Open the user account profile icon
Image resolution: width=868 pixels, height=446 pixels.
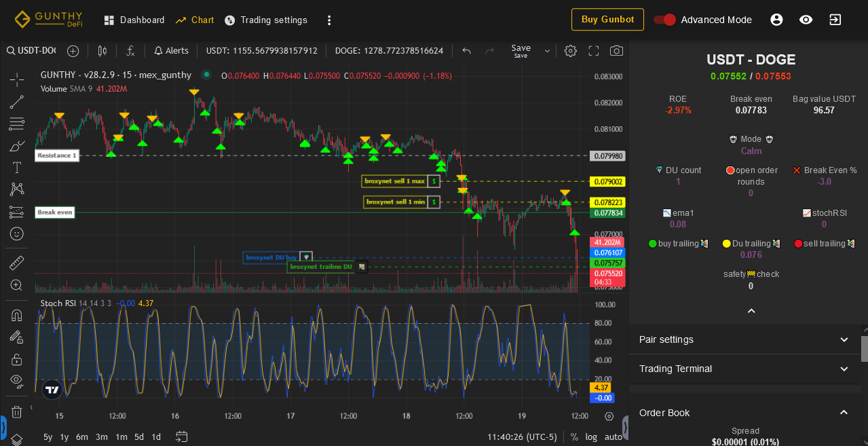pyautogui.click(x=777, y=20)
